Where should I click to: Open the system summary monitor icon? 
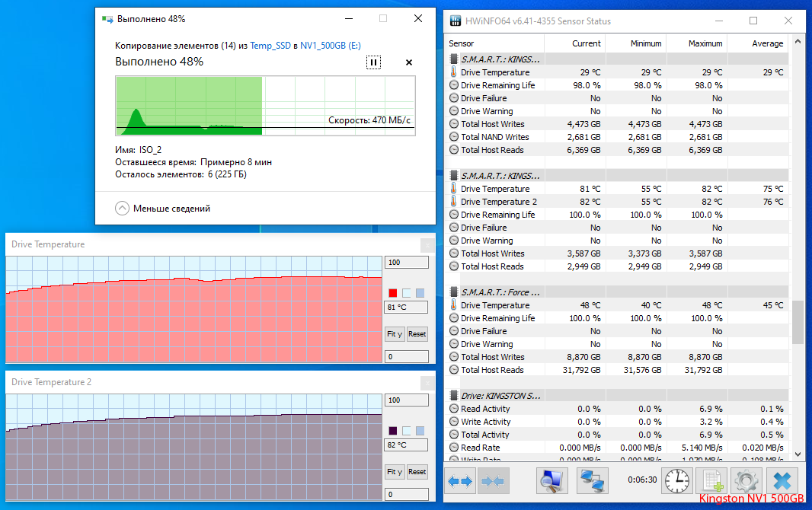click(552, 481)
